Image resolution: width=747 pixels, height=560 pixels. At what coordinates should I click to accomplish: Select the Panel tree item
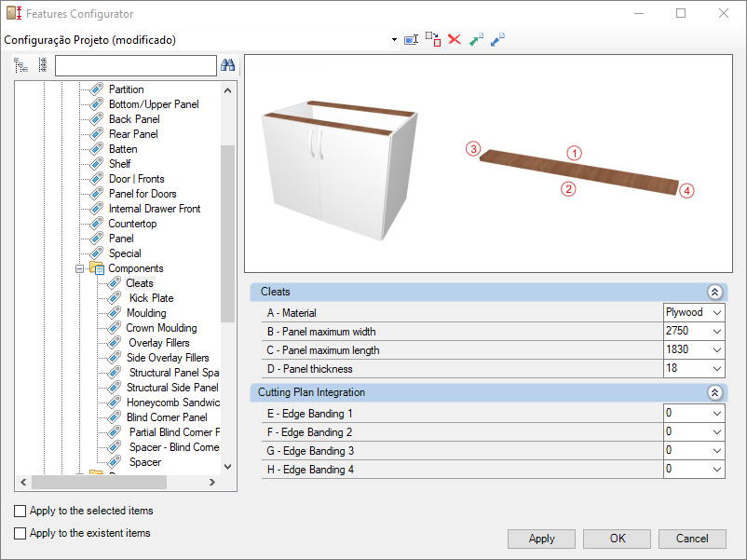(x=121, y=239)
